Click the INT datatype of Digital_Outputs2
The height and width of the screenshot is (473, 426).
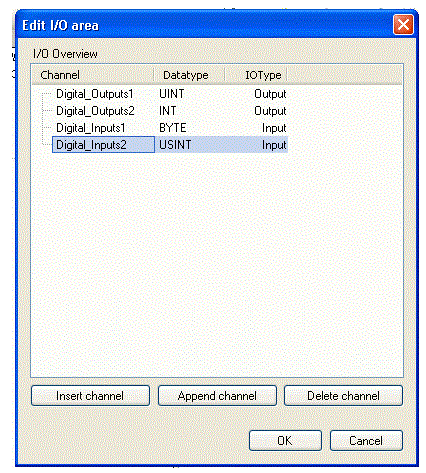tap(167, 111)
